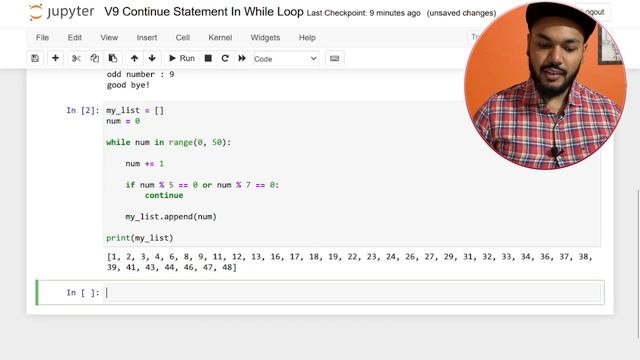
Task: Click the empty input cell
Action: (x=353, y=293)
